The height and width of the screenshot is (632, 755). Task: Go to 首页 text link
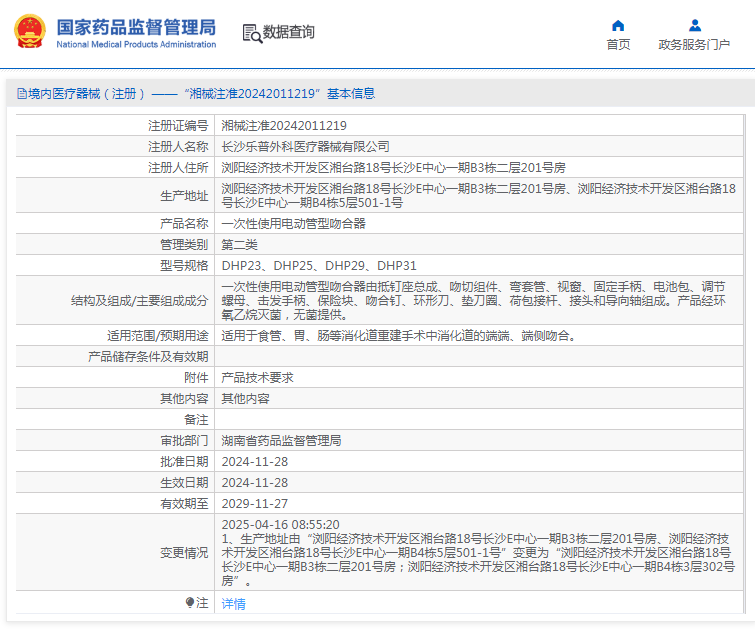point(618,45)
